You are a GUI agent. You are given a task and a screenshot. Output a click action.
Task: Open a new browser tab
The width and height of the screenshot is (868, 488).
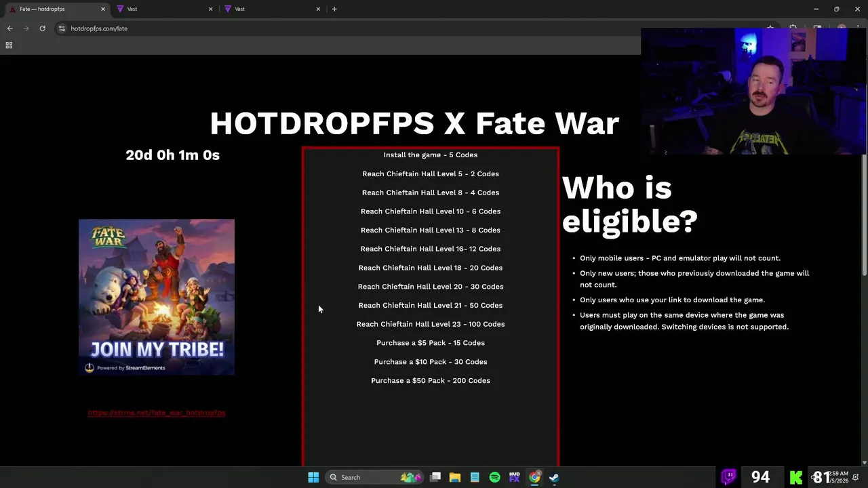pyautogui.click(x=334, y=9)
